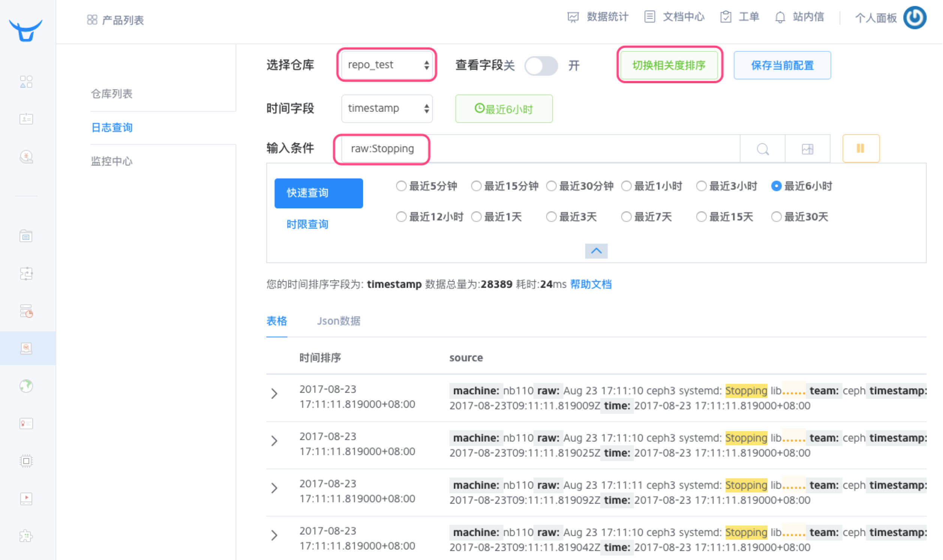
Task: Open the 个人面板 link
Action: click(876, 18)
